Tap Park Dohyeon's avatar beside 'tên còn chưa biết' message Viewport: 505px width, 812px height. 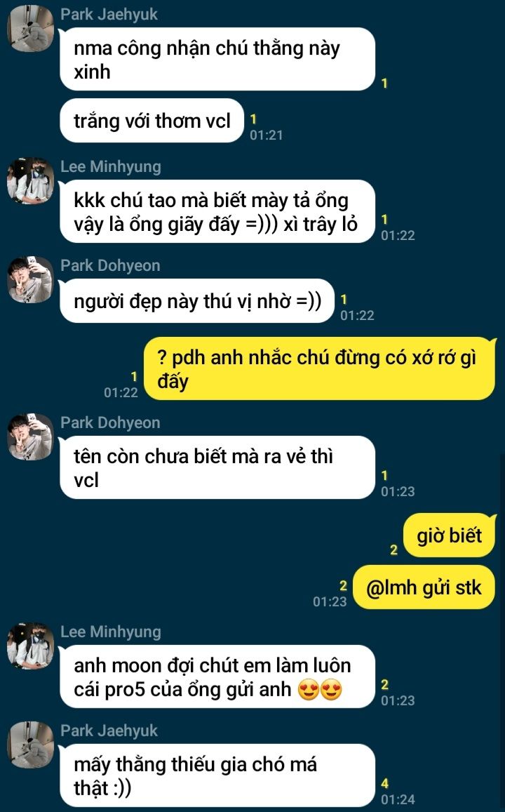tap(30, 437)
